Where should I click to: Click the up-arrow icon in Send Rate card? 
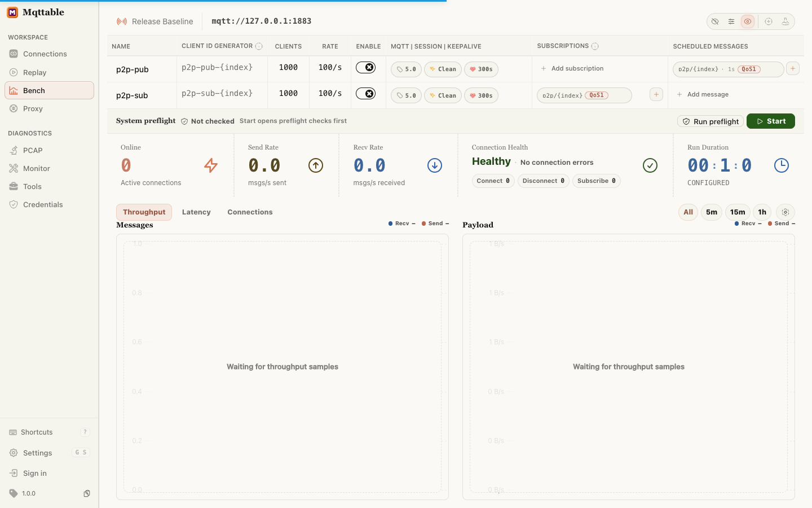pos(316,165)
